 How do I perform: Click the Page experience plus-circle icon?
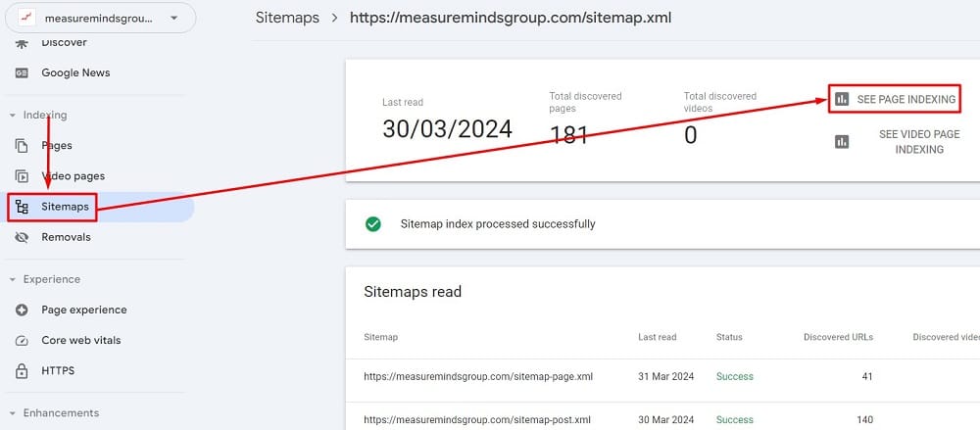tap(22, 310)
